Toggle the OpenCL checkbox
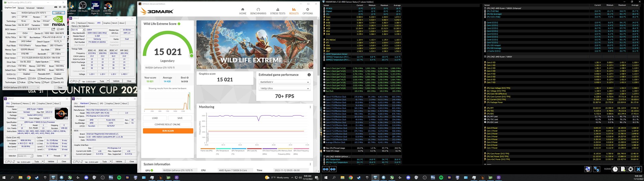The image size is (644, 181). tap(18, 78)
